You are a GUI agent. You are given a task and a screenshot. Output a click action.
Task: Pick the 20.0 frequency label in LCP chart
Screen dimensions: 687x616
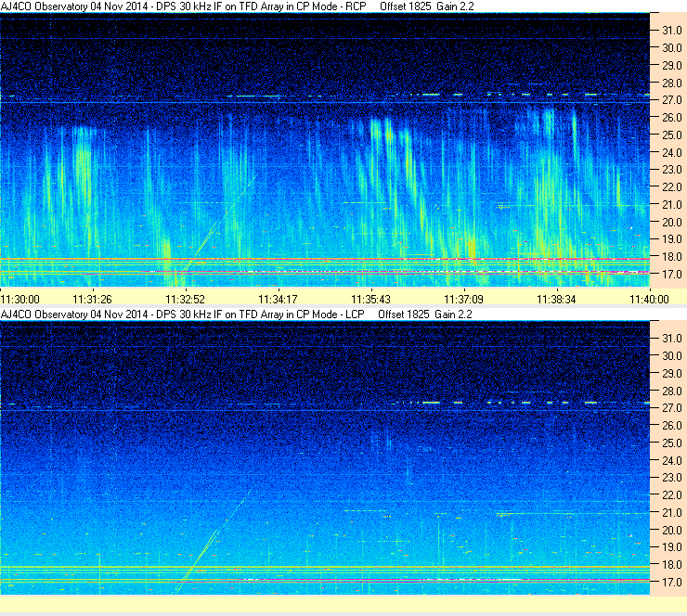[x=671, y=530]
